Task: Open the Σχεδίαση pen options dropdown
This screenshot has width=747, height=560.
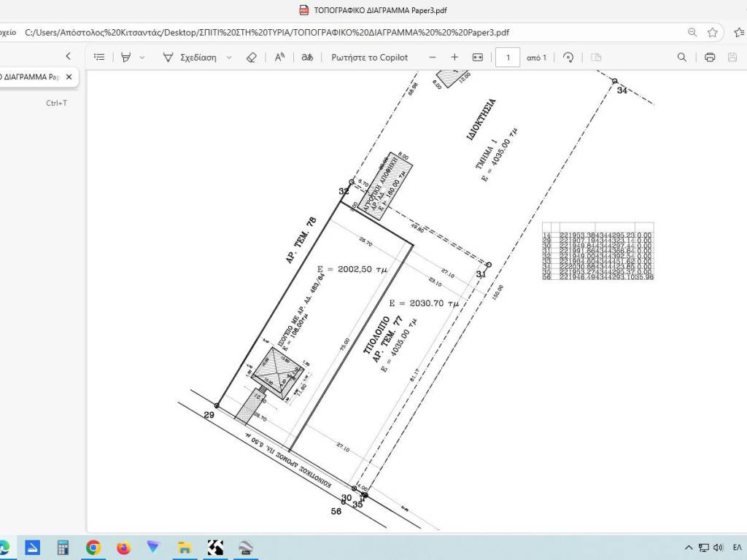Action: click(229, 57)
